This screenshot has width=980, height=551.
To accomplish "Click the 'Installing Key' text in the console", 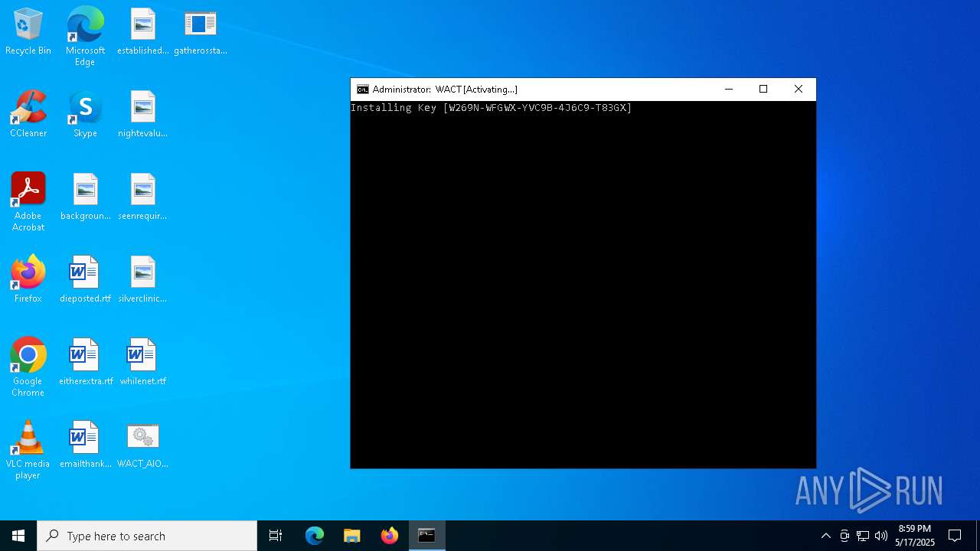I will click(x=394, y=108).
